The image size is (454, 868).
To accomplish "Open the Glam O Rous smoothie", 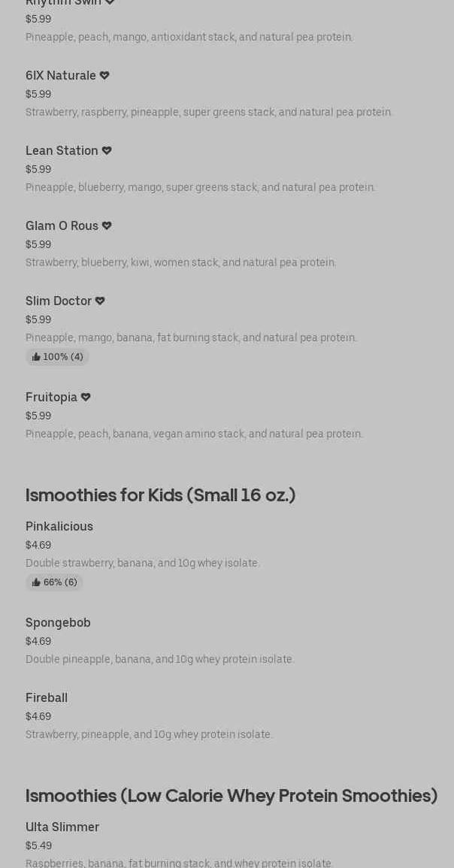I will pyautogui.click(x=62, y=226).
